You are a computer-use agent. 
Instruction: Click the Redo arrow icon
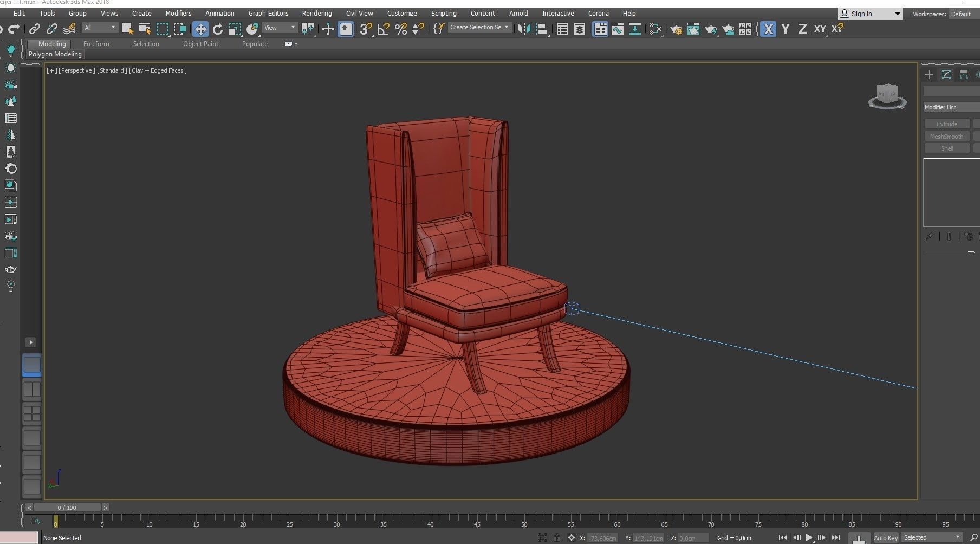[15, 29]
